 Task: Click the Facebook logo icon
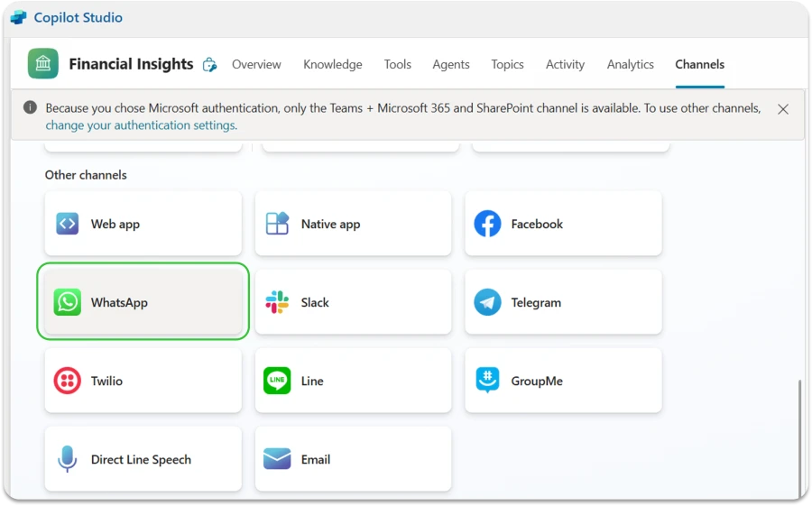487,224
